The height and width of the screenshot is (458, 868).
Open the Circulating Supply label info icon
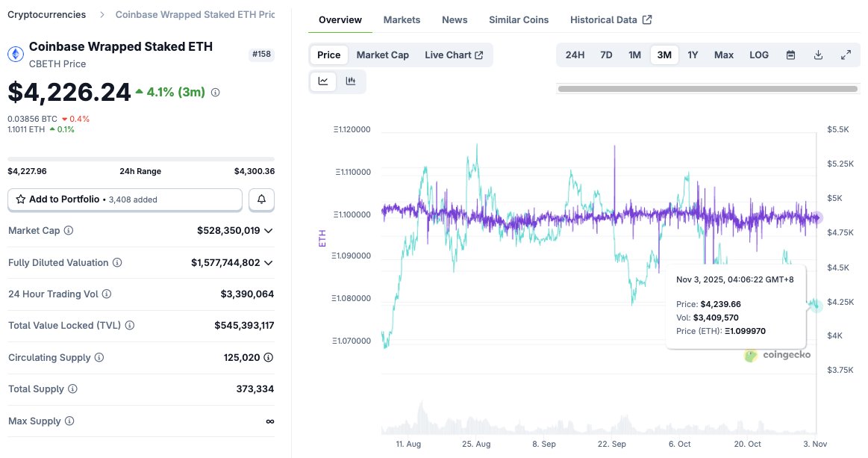point(99,358)
